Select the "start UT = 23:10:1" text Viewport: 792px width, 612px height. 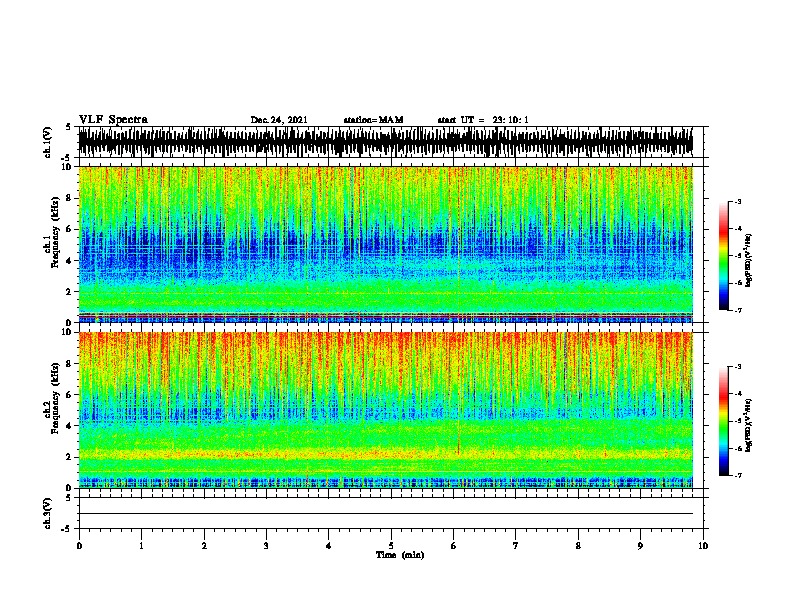click(x=483, y=120)
